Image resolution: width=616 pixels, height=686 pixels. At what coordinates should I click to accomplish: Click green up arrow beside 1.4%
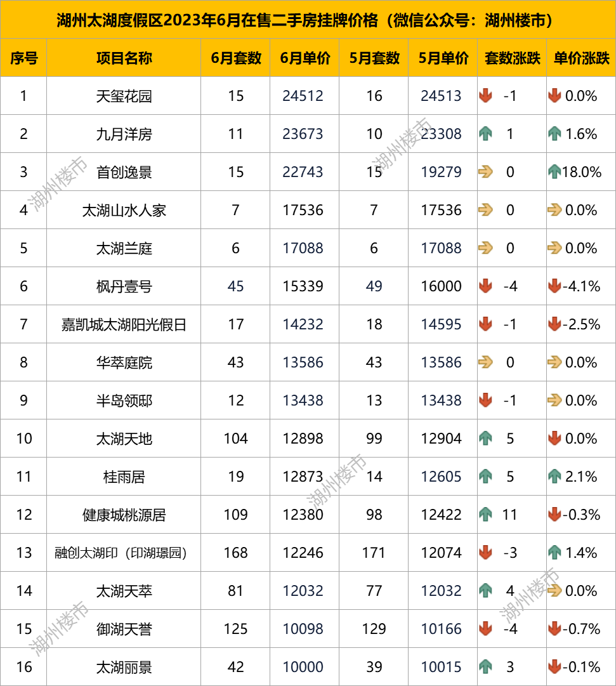click(x=554, y=552)
